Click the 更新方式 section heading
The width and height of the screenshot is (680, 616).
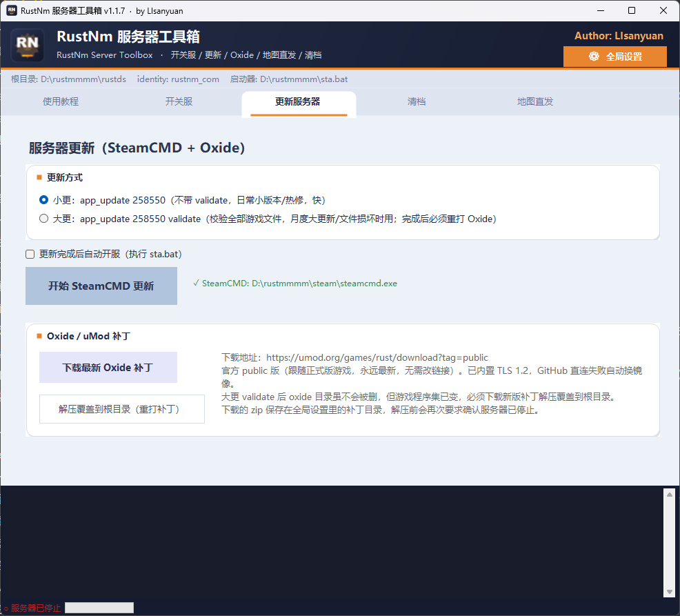pyautogui.click(x=65, y=177)
